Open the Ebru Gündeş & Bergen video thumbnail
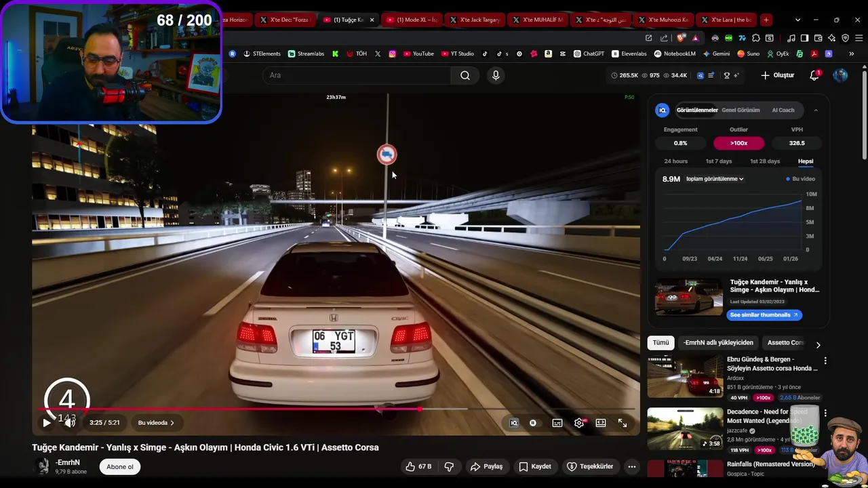The width and height of the screenshot is (868, 488). 685,378
